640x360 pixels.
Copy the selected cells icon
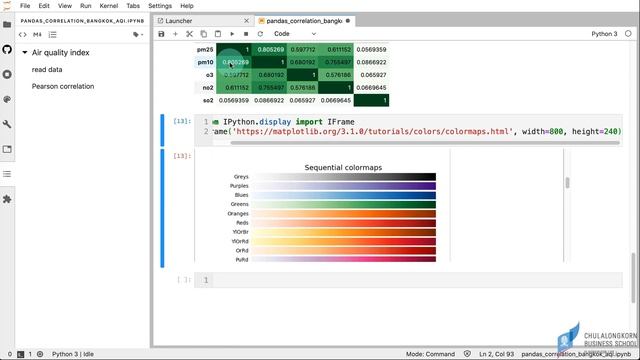[x=204, y=34]
